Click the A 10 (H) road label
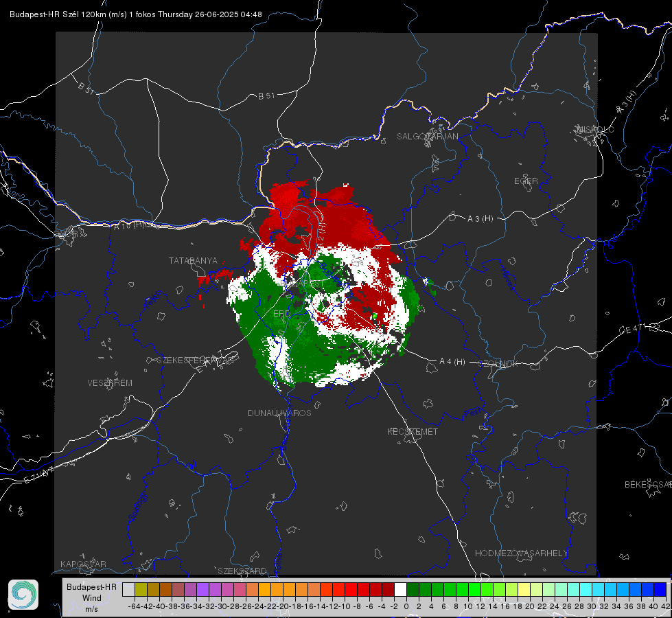Screen dimensions: 672x618 click(x=128, y=226)
